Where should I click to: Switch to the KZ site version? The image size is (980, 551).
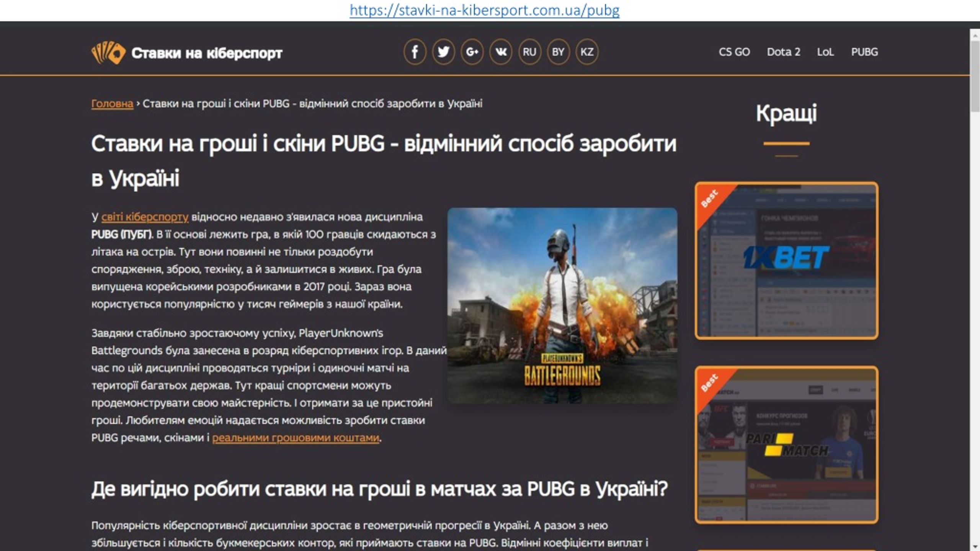pyautogui.click(x=587, y=52)
